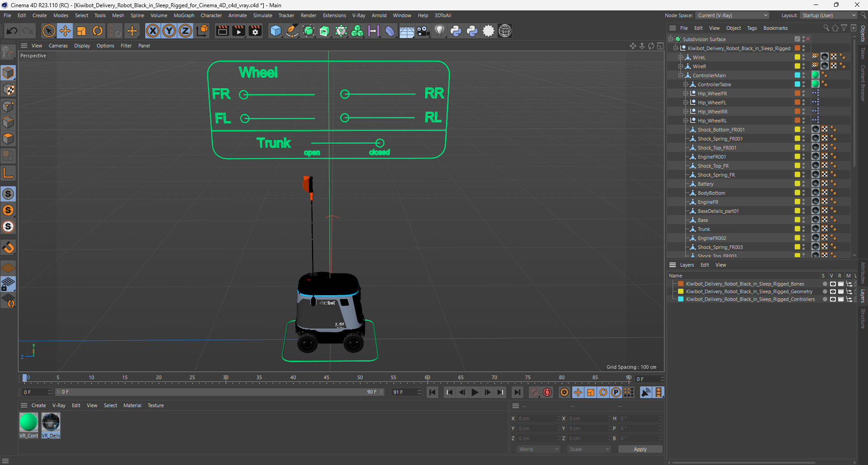The image size is (868, 465).
Task: Click Record Active Objects button
Action: pos(535,392)
